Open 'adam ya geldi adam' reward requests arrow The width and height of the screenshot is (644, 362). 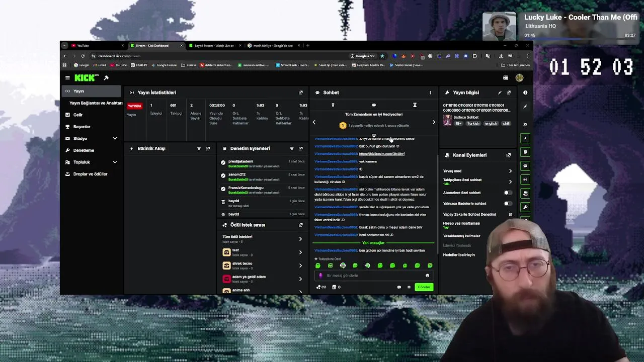point(300,279)
